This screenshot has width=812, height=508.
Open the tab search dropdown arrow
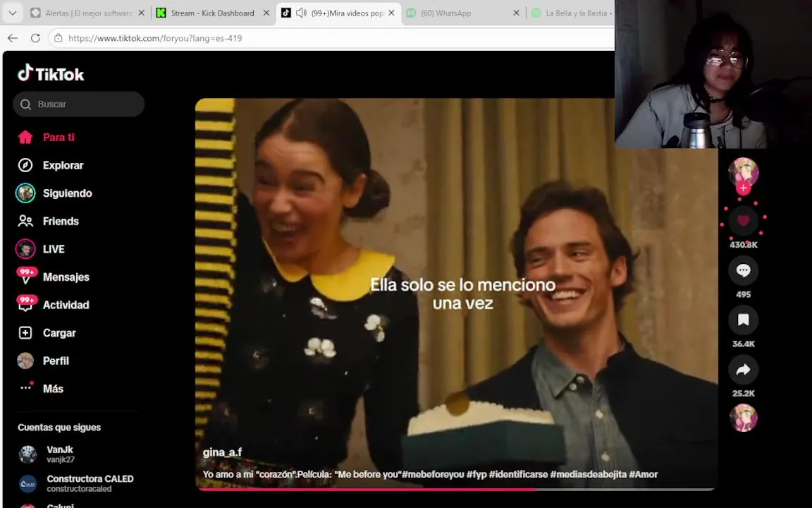coord(13,13)
